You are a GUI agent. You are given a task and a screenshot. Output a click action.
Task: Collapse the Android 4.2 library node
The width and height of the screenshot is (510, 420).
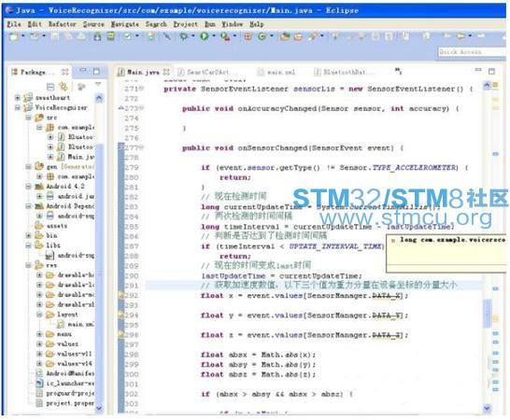tap(28, 187)
